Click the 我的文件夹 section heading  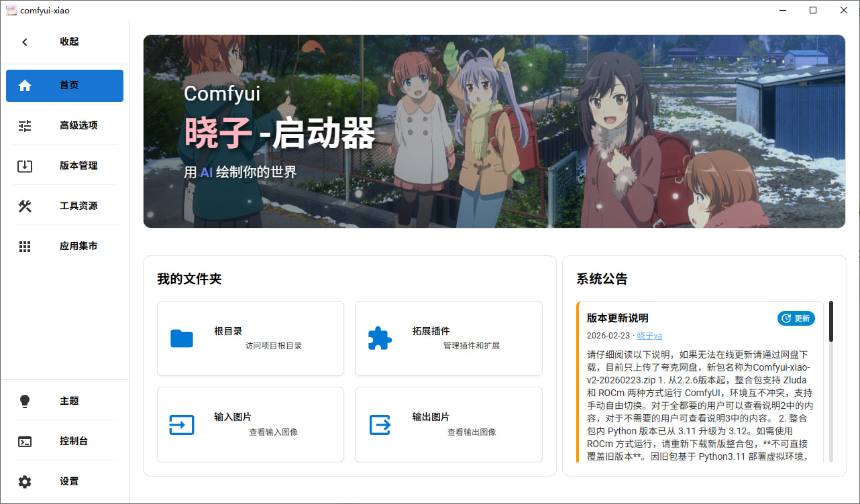pos(189,279)
